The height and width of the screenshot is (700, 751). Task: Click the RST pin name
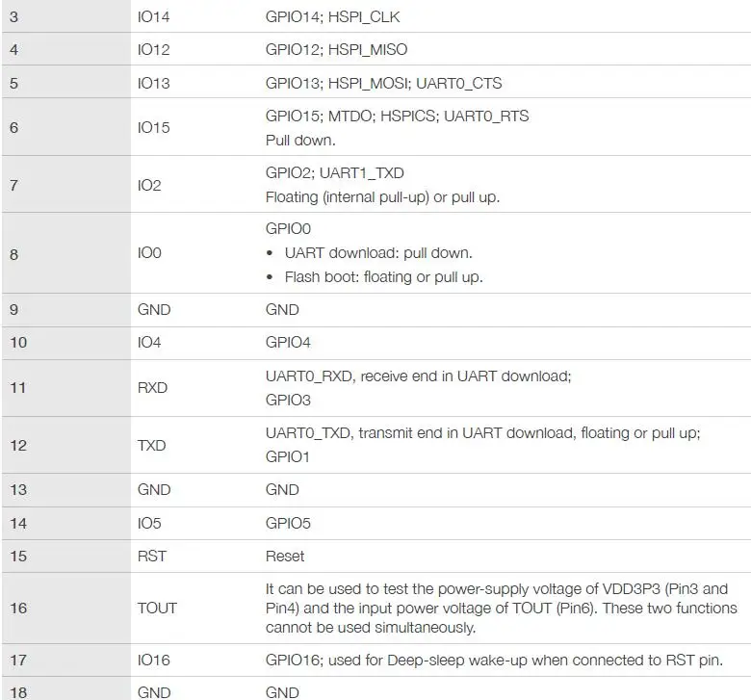click(x=151, y=556)
